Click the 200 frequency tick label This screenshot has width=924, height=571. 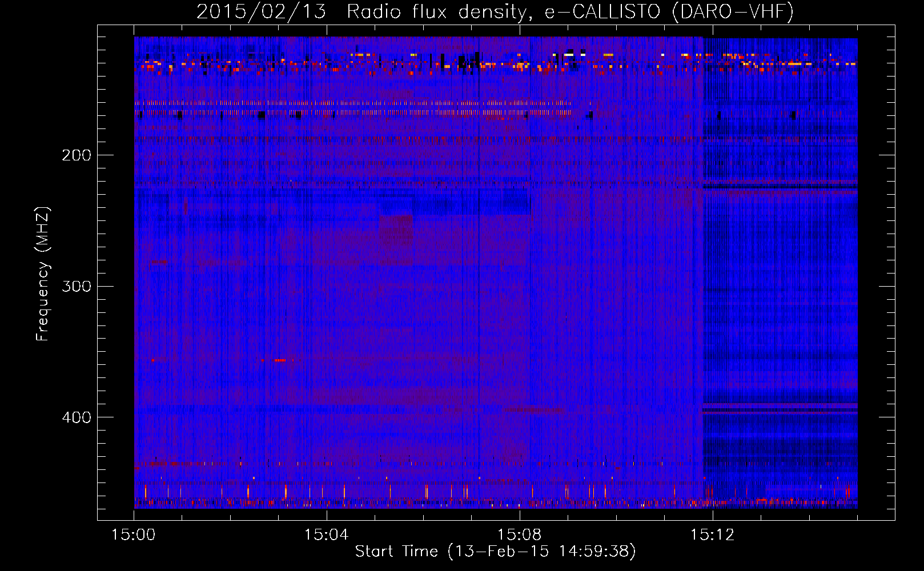click(x=77, y=155)
